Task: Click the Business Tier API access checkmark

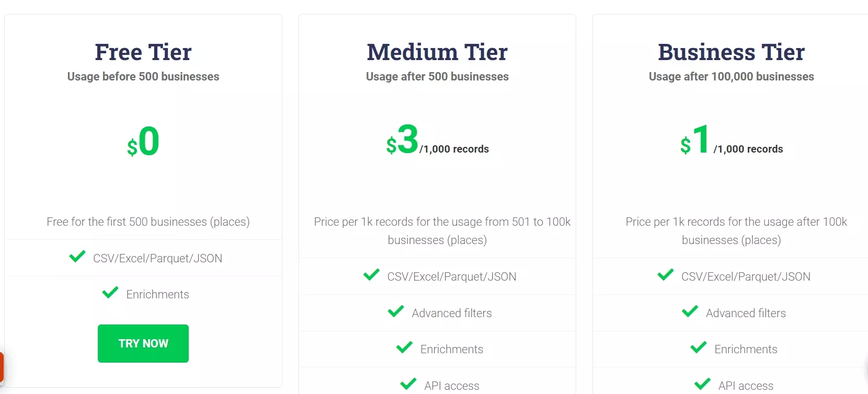Action: 702,384
